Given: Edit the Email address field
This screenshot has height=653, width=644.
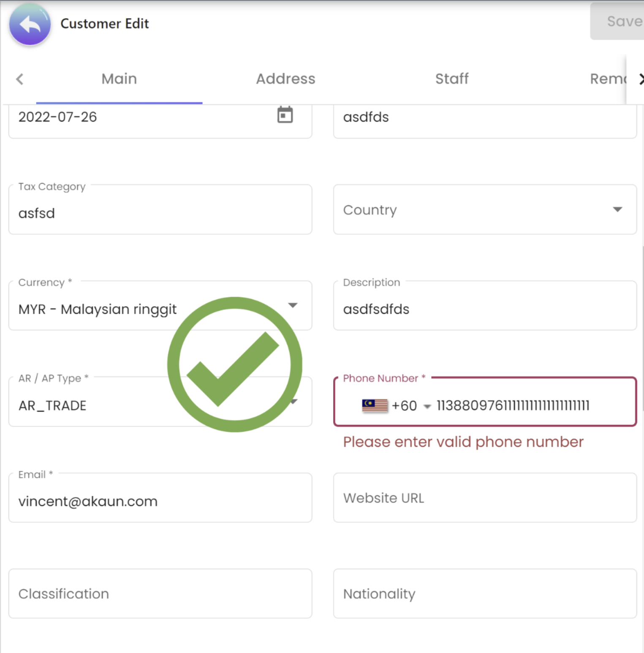Looking at the screenshot, I should pyautogui.click(x=160, y=501).
